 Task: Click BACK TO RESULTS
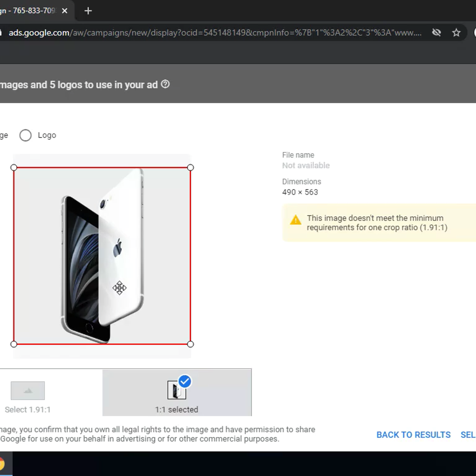pos(413,435)
